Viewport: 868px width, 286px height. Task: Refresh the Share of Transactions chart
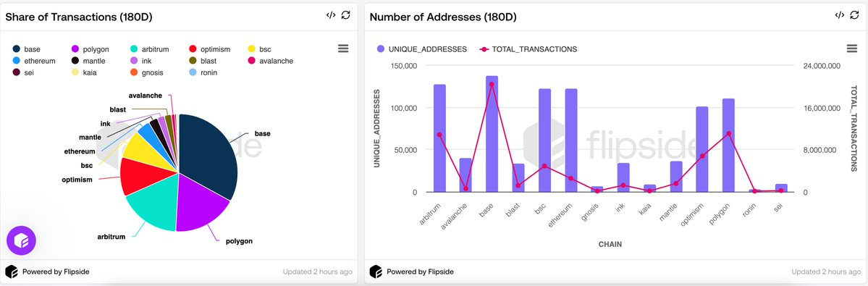coord(346,15)
